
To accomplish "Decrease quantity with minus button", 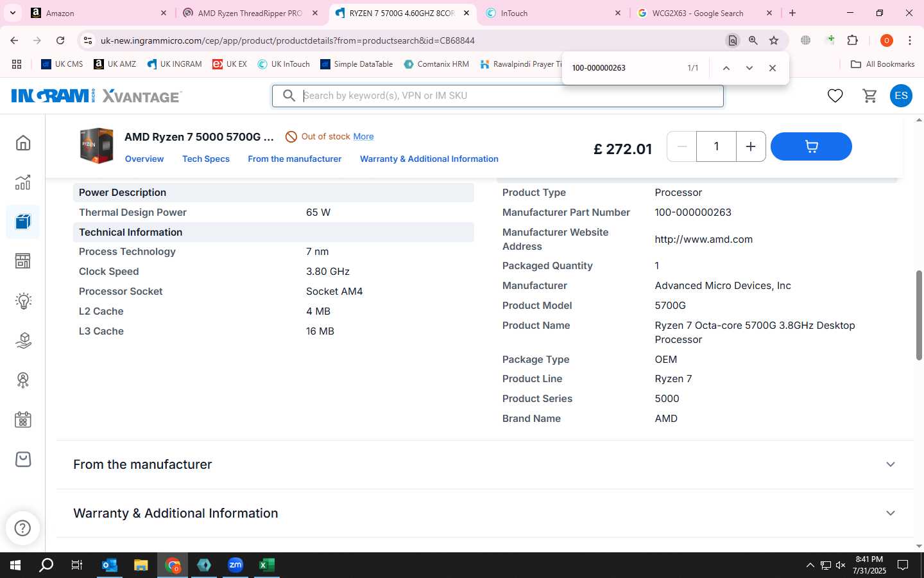I will tap(682, 146).
